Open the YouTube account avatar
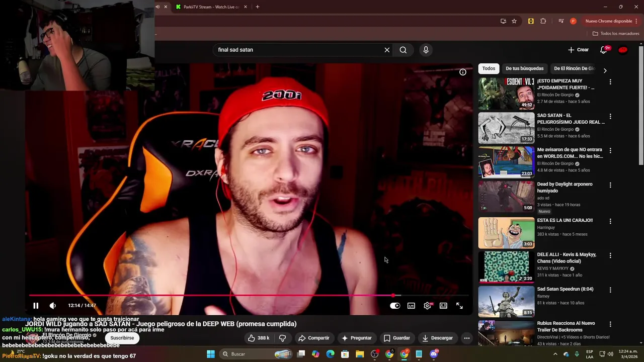Image resolution: width=644 pixels, height=362 pixels. [623, 50]
